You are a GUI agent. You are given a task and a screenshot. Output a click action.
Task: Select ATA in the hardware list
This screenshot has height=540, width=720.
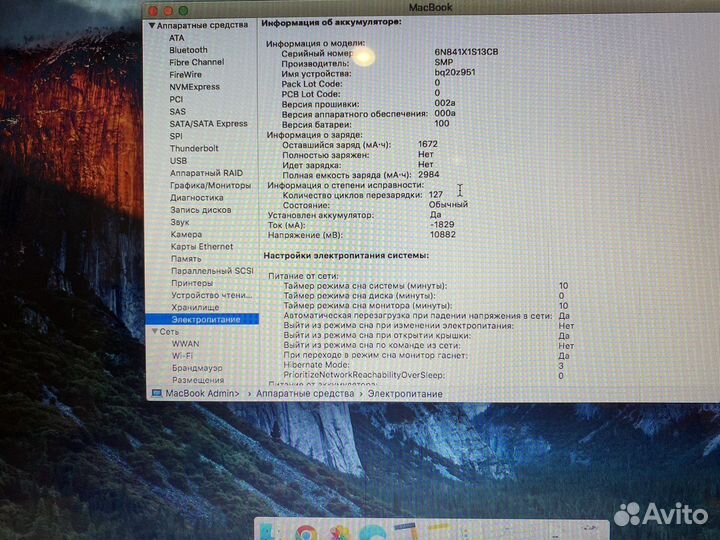[x=176, y=38]
